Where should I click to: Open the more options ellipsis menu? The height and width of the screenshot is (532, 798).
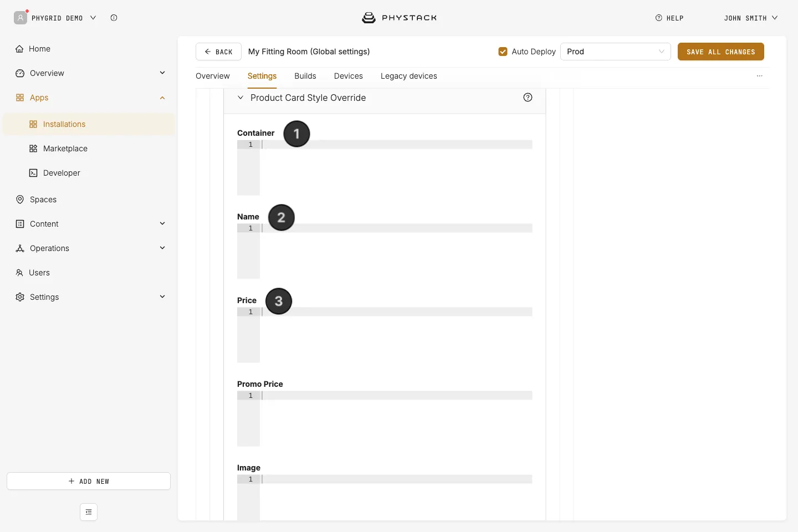(x=760, y=76)
